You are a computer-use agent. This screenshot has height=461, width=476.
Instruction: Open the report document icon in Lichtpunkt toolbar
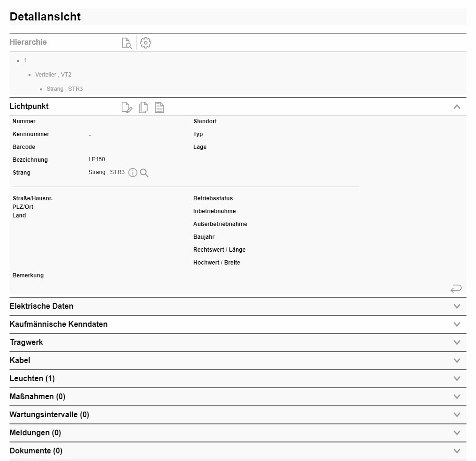159,107
